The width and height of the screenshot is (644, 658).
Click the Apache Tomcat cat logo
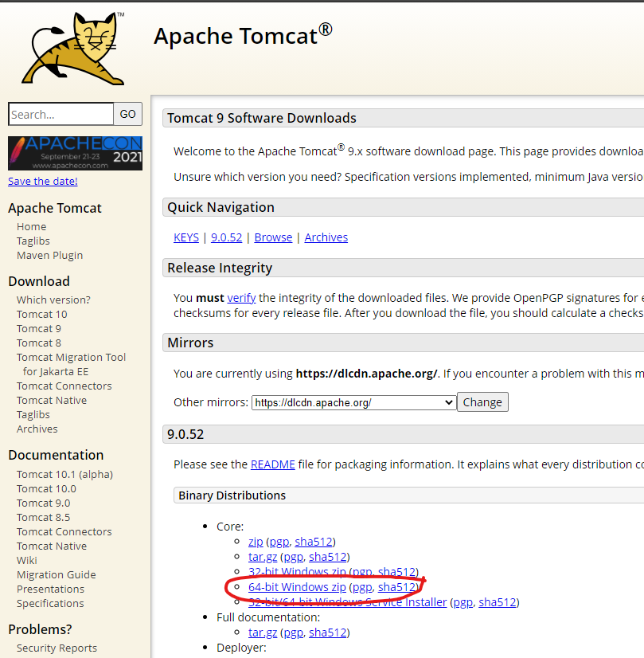tap(73, 48)
